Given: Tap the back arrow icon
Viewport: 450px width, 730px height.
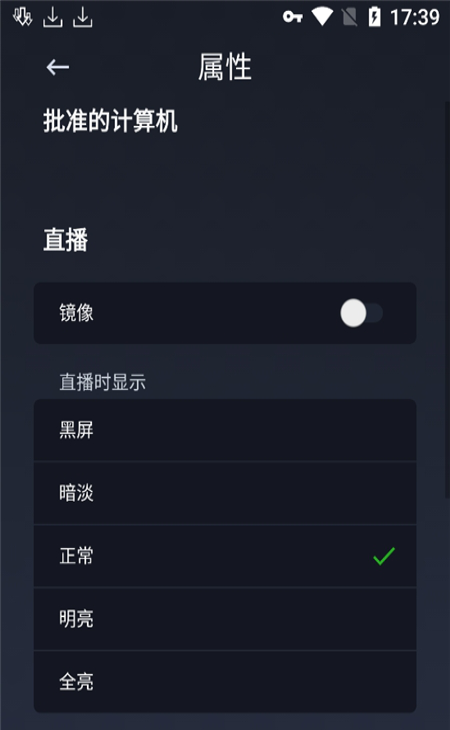Looking at the screenshot, I should tap(58, 68).
